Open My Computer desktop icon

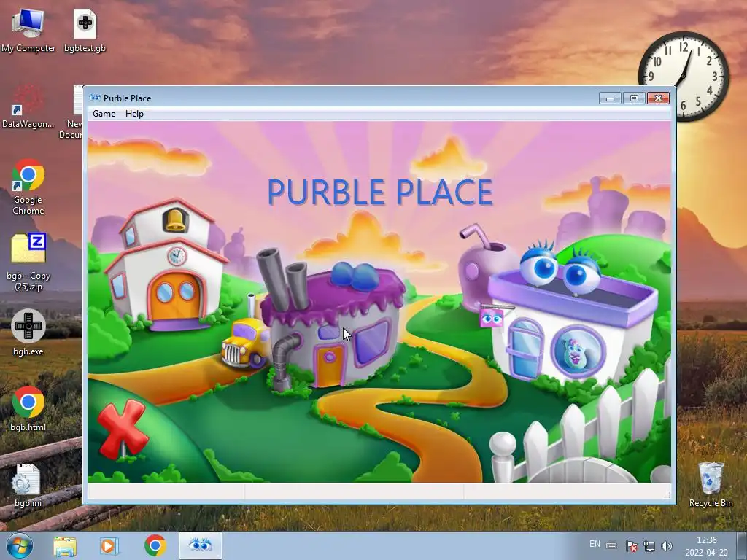coord(28,31)
